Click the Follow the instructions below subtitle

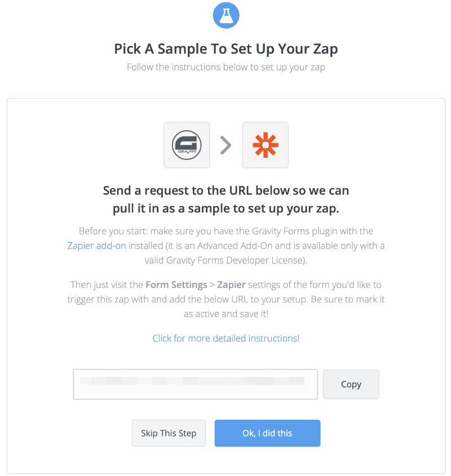(226, 67)
